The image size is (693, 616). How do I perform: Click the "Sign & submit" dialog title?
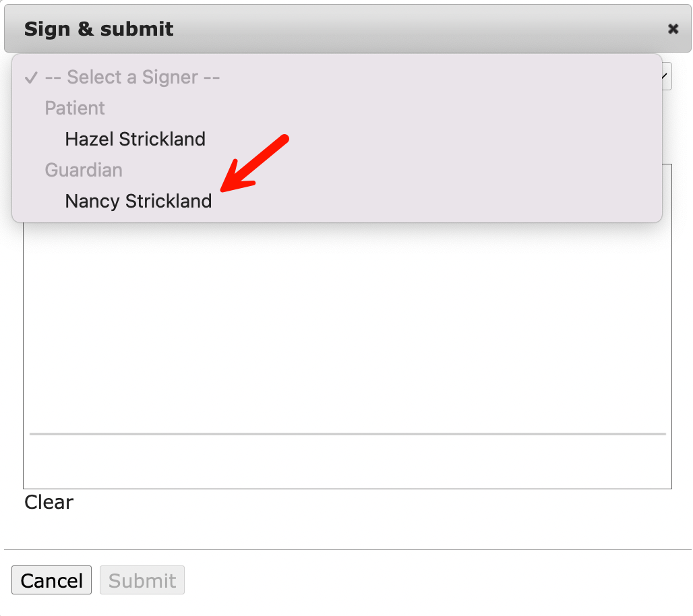pos(99,29)
